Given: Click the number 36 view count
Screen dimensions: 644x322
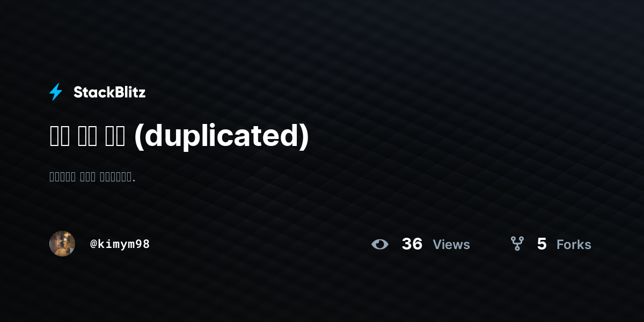Looking at the screenshot, I should coord(412,244).
